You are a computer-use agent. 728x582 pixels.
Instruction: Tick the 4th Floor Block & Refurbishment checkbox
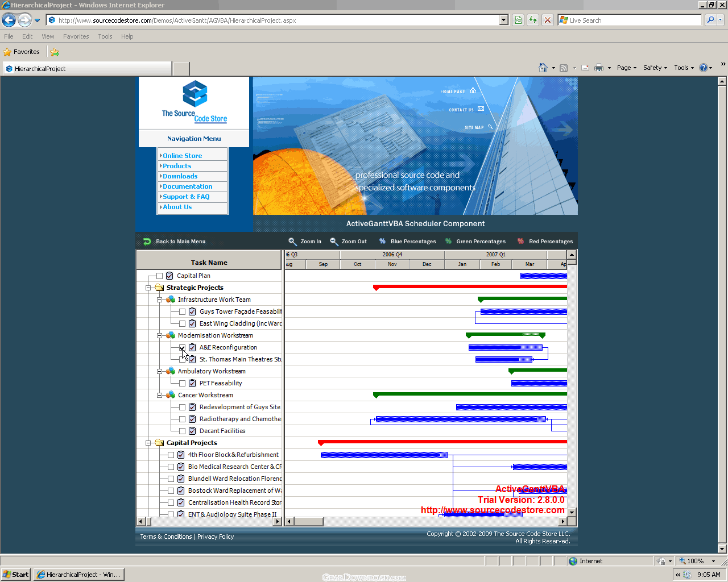point(171,455)
